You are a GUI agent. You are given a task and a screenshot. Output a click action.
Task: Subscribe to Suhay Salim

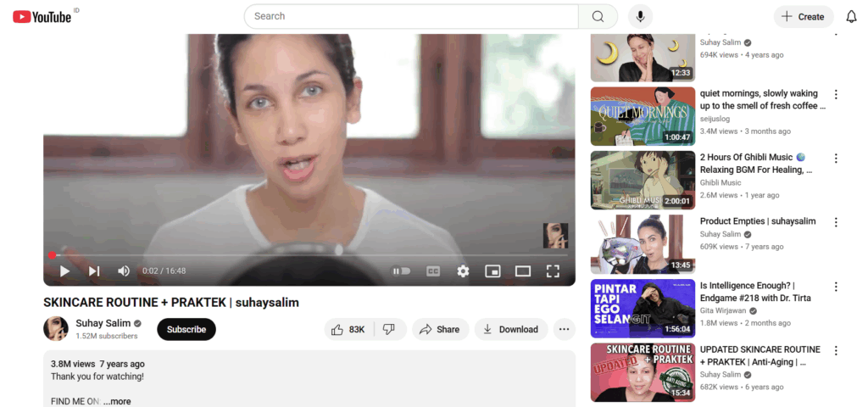186,330
